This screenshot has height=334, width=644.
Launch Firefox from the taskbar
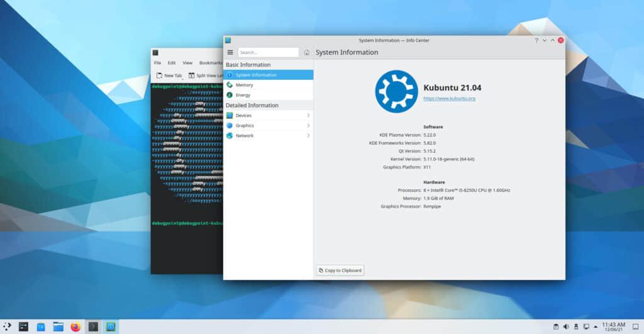pyautogui.click(x=75, y=326)
